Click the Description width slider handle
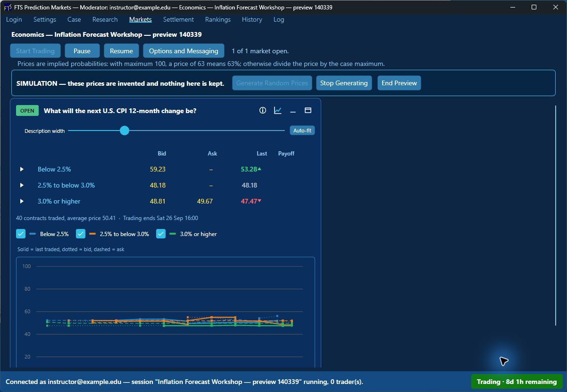This screenshot has height=392, width=567. coord(125,131)
